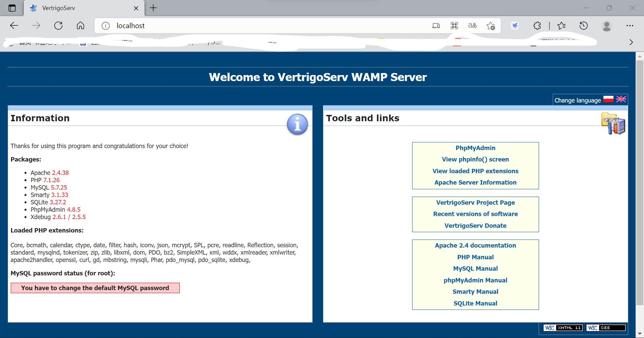View site information icon in address bar
Image resolution: width=644 pixels, height=338 pixels.
(x=106, y=26)
